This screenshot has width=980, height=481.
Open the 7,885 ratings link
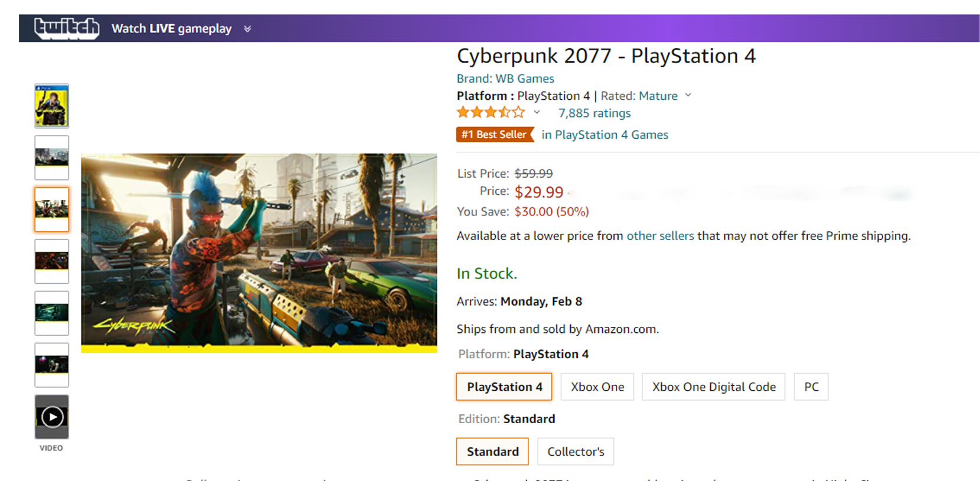coord(594,113)
